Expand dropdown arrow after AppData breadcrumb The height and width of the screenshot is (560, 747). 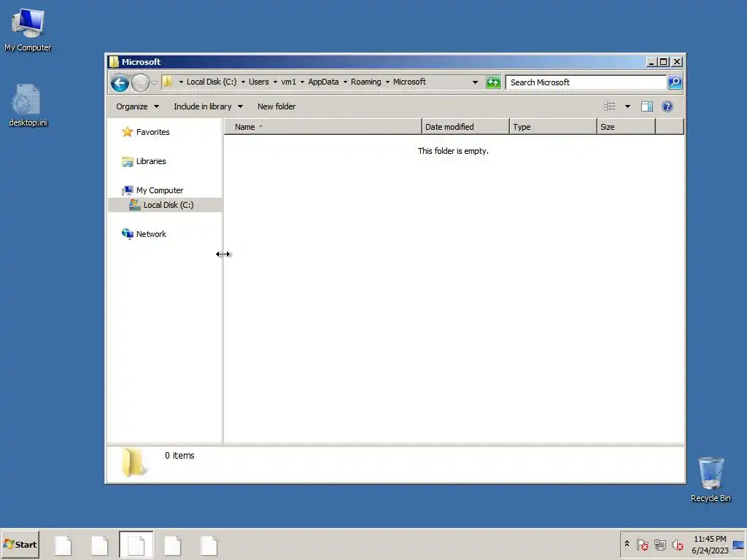click(345, 82)
